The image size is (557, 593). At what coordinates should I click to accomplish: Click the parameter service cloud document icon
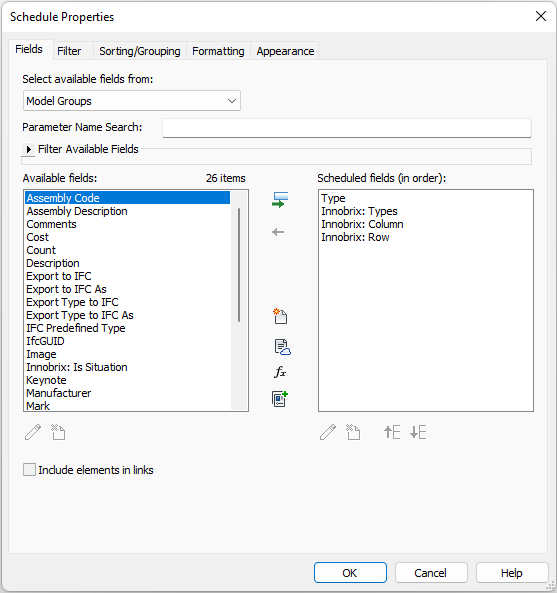tap(282, 347)
